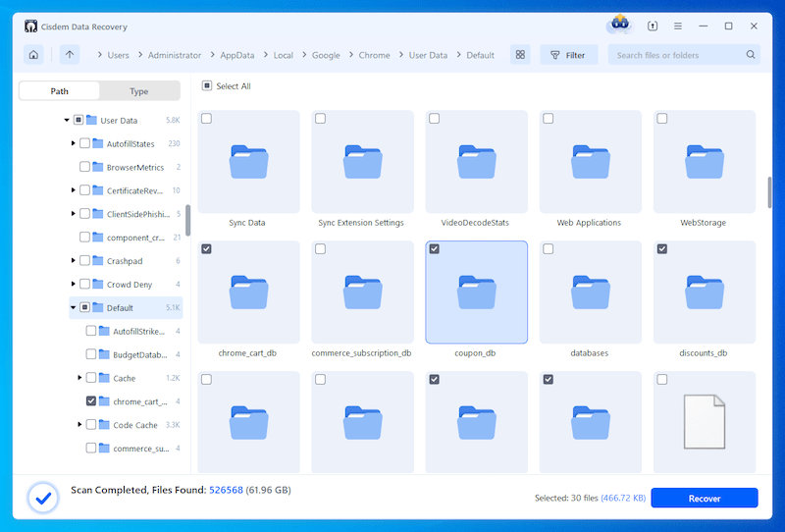Click the Home icon in toolbar
This screenshot has width=785, height=532.
33,55
